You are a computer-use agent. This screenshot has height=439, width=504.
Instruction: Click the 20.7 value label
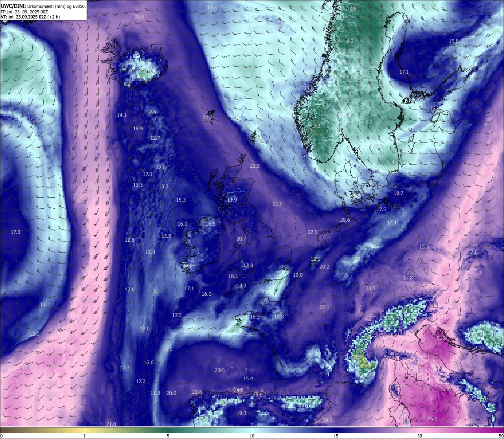point(241,239)
